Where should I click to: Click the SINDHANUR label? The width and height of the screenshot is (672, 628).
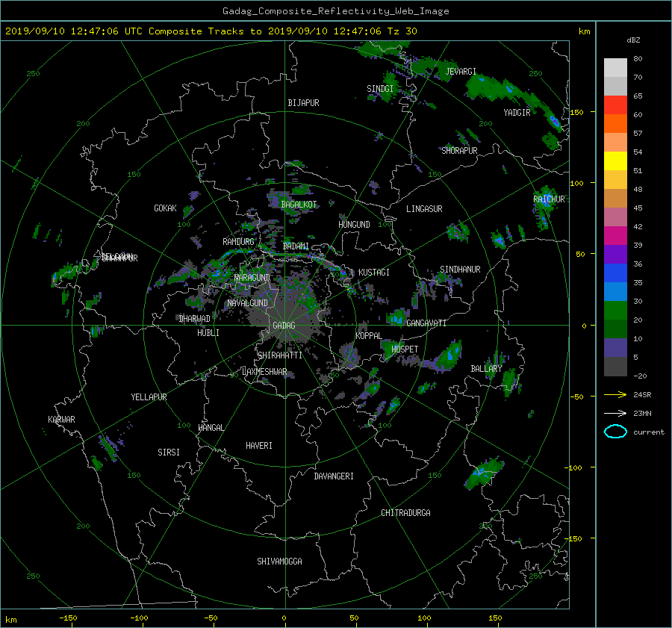point(460,270)
